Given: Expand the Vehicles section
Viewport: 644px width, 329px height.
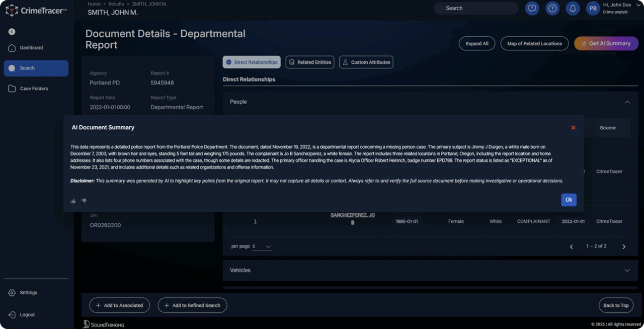Looking at the screenshot, I should [627, 271].
